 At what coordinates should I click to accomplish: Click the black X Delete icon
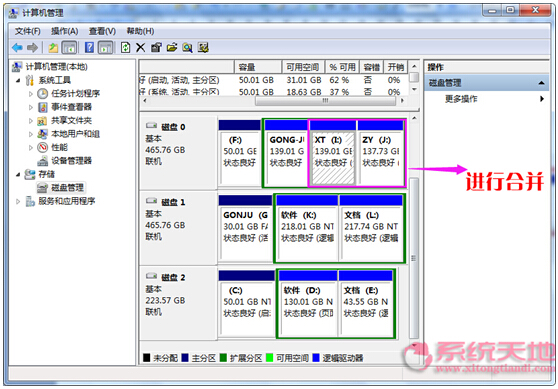[x=141, y=47]
